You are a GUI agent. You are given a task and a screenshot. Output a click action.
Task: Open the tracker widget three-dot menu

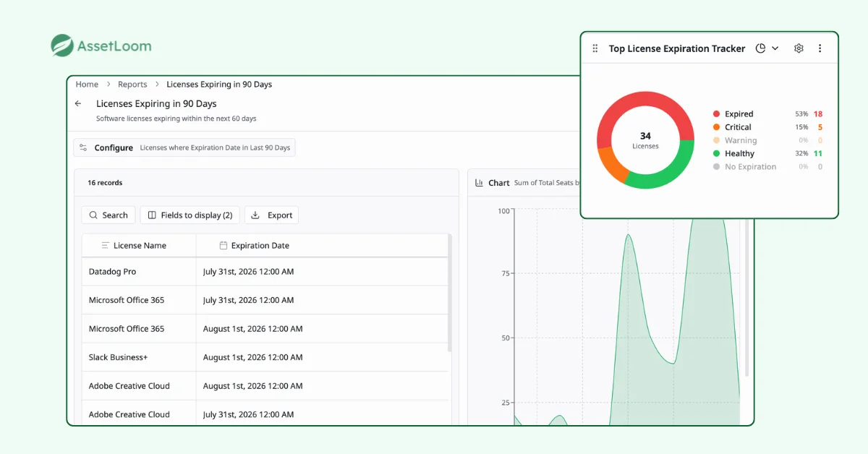[820, 48]
